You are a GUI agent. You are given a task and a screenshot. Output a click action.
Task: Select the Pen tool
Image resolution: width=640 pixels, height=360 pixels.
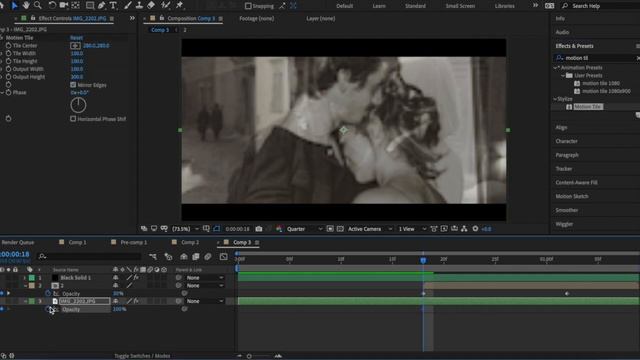pyautogui.click(x=101, y=5)
